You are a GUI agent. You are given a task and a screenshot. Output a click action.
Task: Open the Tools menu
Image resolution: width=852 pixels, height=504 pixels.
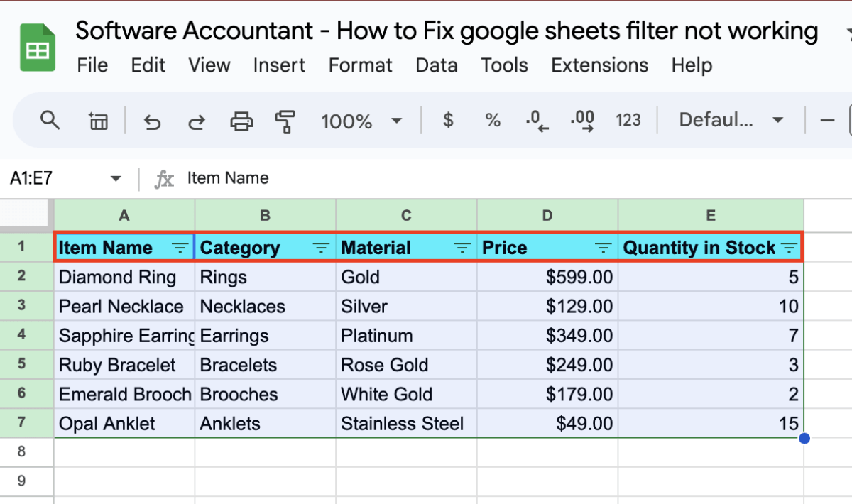pos(504,65)
